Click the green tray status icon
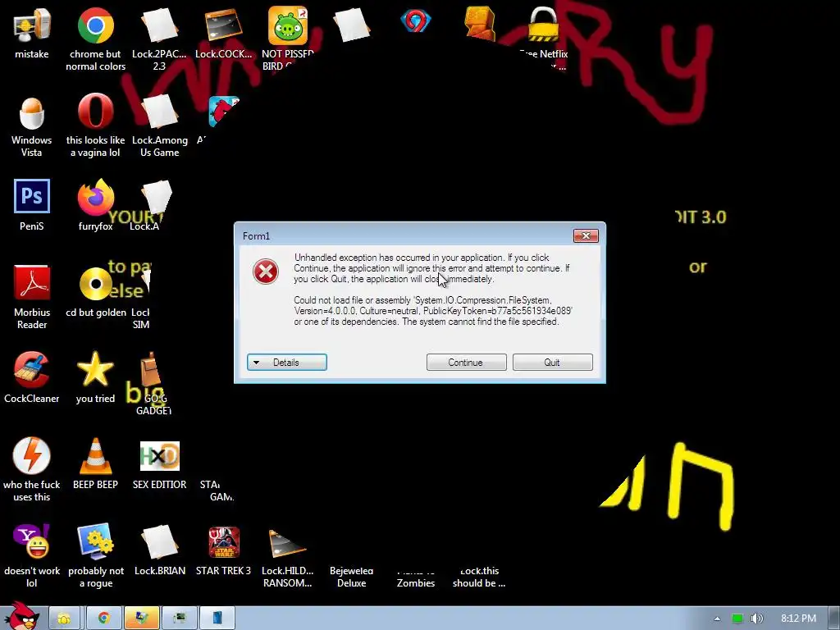 [737, 619]
